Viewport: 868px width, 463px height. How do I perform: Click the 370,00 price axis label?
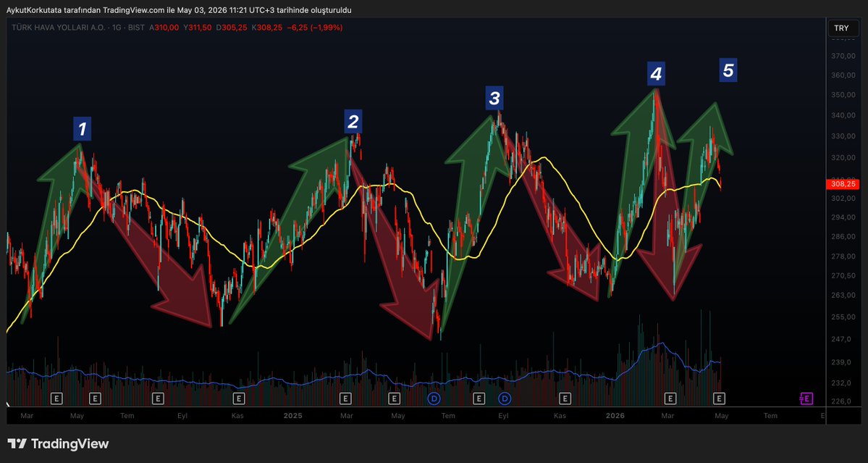(x=843, y=57)
